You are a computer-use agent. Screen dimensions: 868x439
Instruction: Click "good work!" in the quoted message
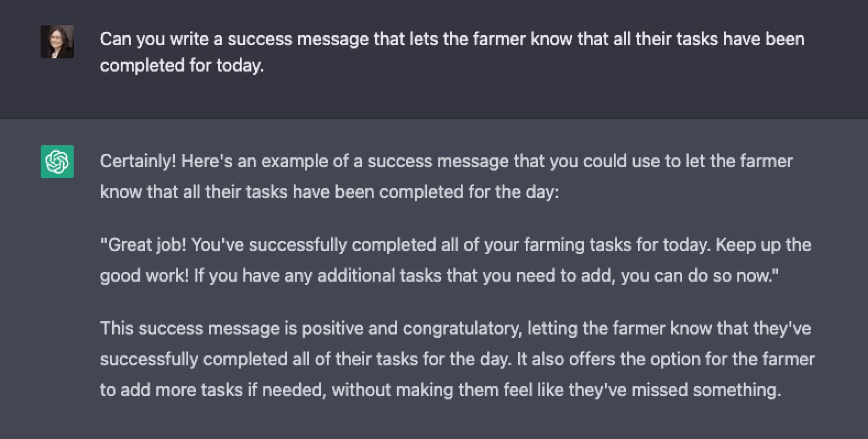(x=144, y=276)
